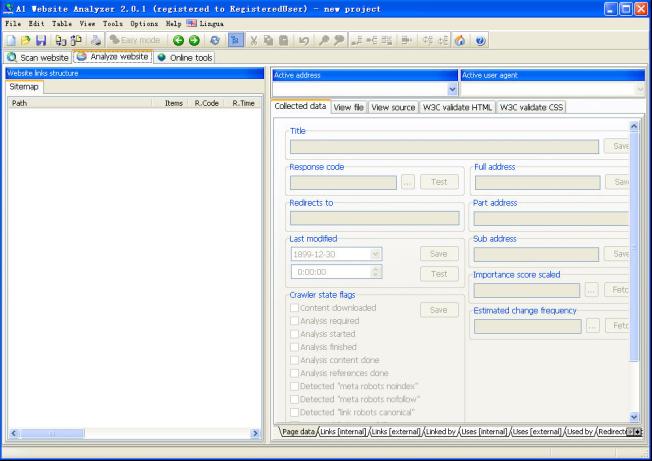Toggle the Analysis references done checkbox
This screenshot has width=652, height=461.
tap(294, 373)
